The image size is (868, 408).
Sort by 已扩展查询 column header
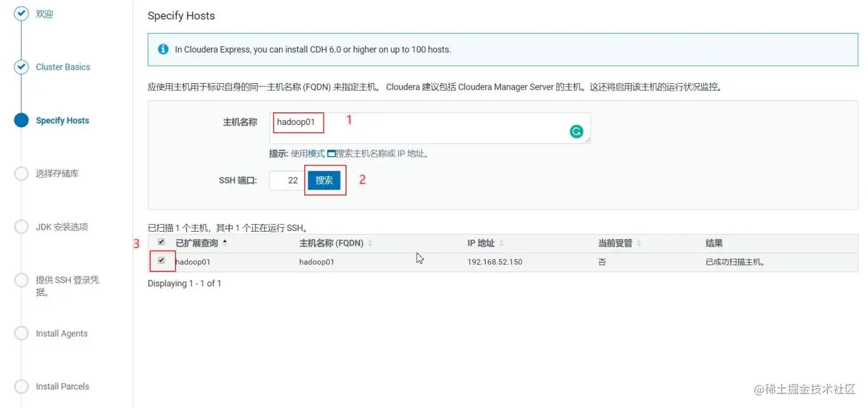[x=201, y=243]
